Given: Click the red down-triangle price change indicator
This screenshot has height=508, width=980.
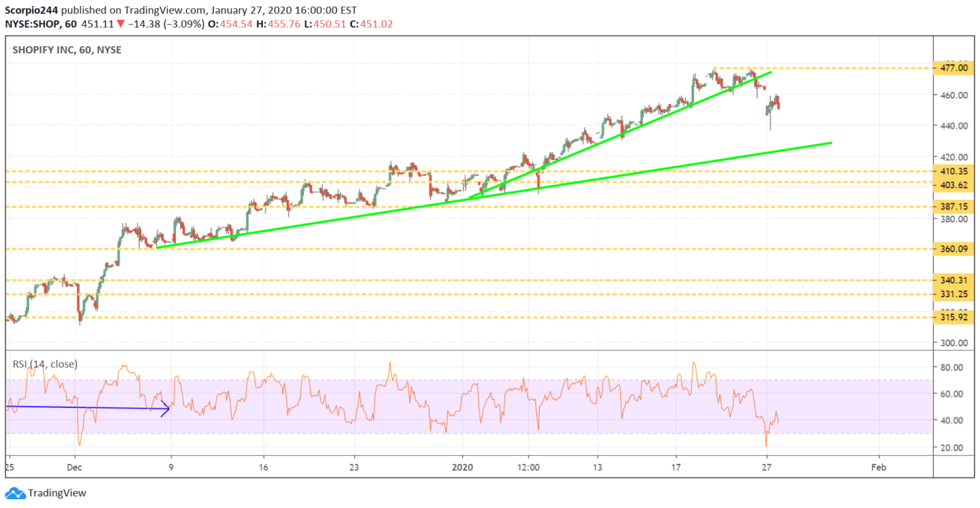Looking at the screenshot, I should coord(120,23).
